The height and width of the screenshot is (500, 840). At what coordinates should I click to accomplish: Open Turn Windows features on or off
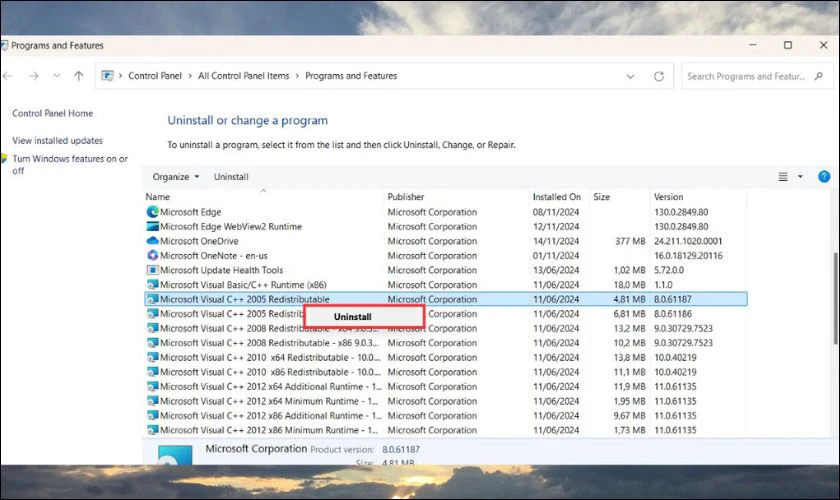[70, 165]
